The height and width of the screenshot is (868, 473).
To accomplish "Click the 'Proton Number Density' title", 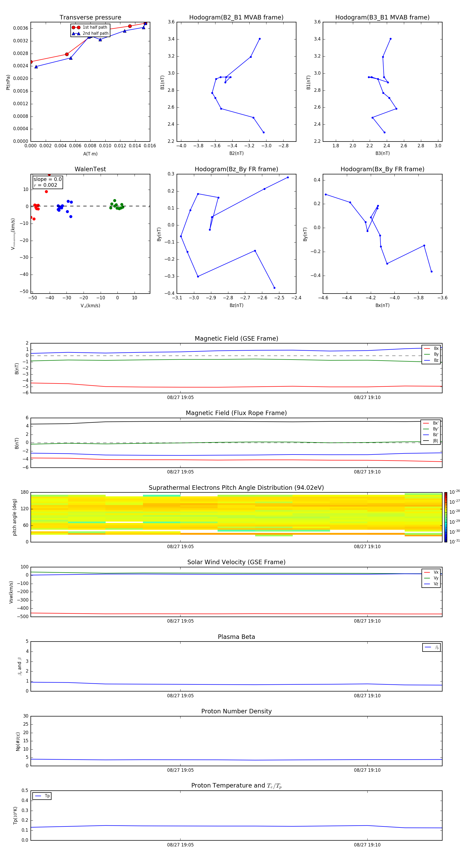I will [236, 711].
